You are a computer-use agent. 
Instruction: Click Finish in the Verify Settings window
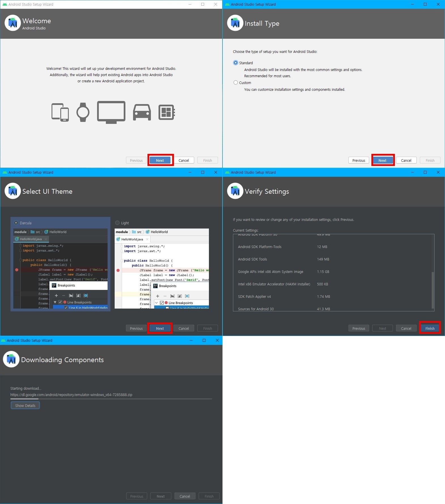pyautogui.click(x=430, y=328)
